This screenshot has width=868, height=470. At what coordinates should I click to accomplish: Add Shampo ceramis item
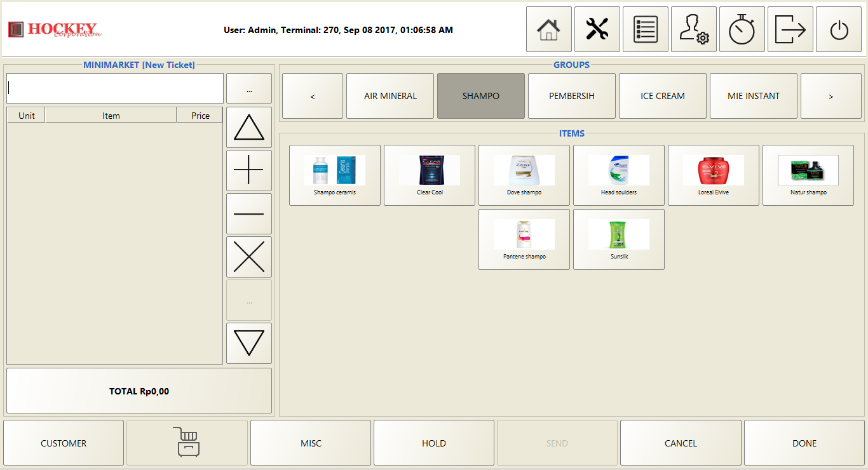point(335,175)
